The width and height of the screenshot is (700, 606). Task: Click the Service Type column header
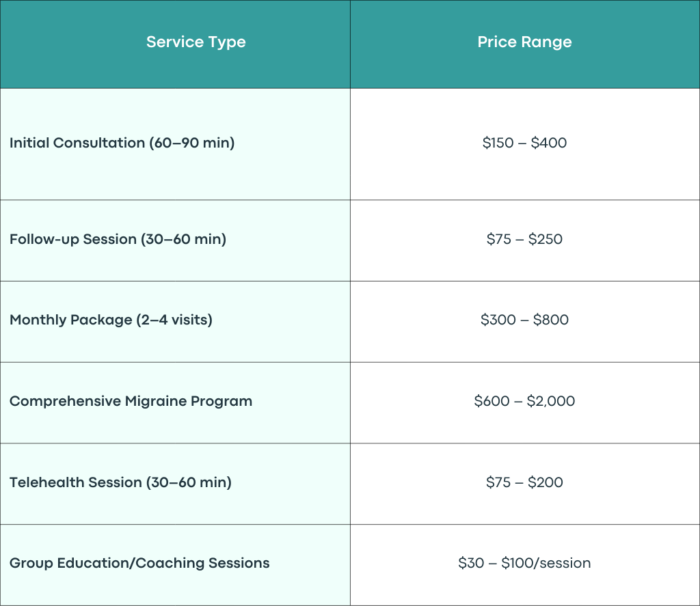175,44
